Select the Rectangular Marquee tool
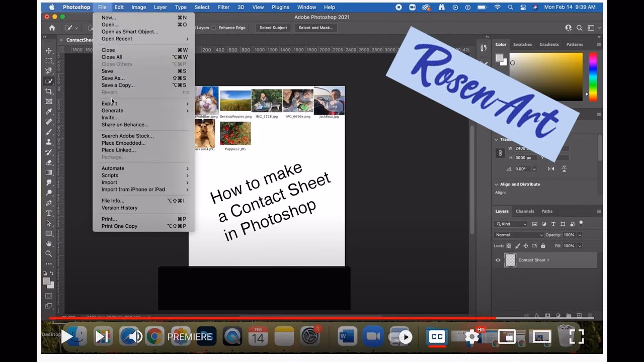Viewport: 644px width, 362px height. (x=49, y=61)
